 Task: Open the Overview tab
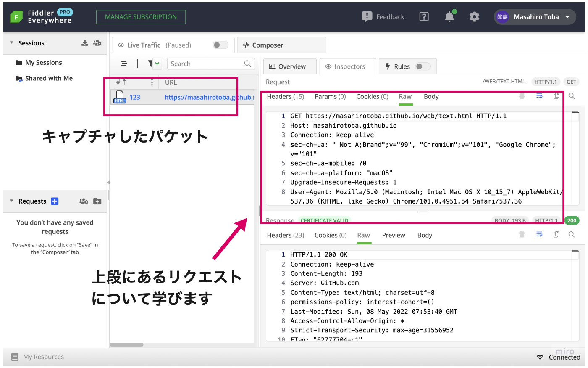click(290, 66)
